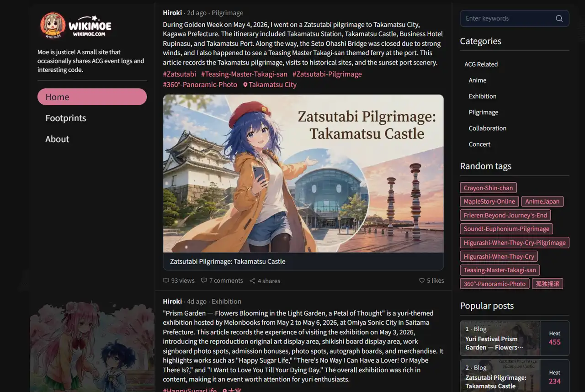
Task: Select the Collaboration category
Action: [487, 128]
